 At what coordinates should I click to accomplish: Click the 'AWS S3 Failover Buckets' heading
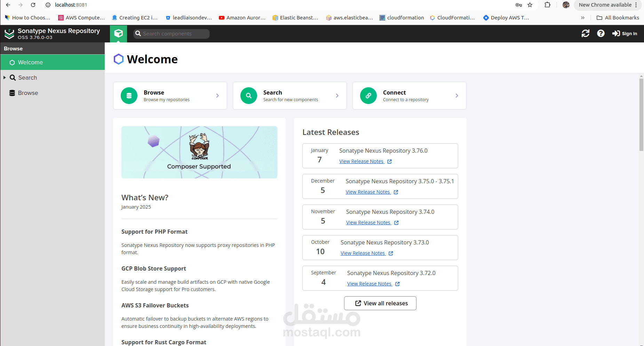pyautogui.click(x=155, y=305)
